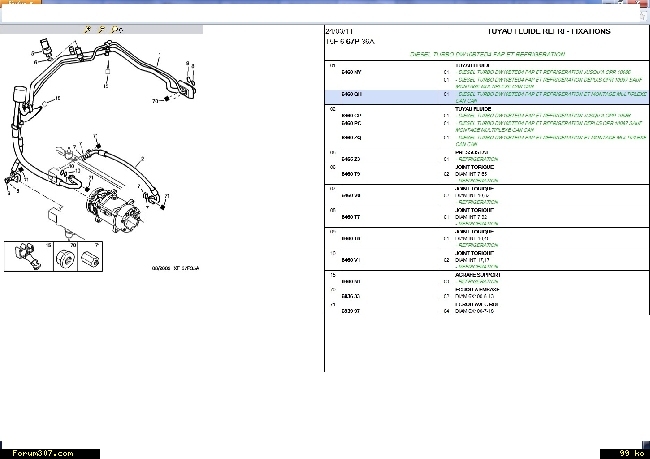Click the second magnifier icon above the diagram
Image resolution: width=650 pixels, height=459 pixels.
[x=102, y=29]
